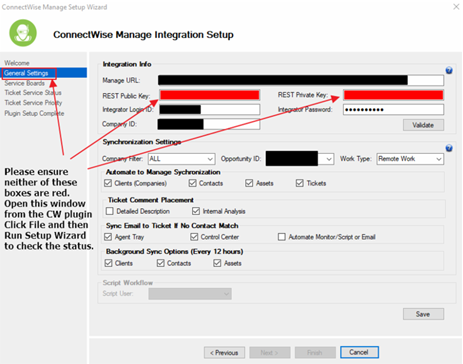Toggle the Agent Tray checkbox
Image resolution: width=463 pixels, height=364 pixels.
click(x=108, y=237)
